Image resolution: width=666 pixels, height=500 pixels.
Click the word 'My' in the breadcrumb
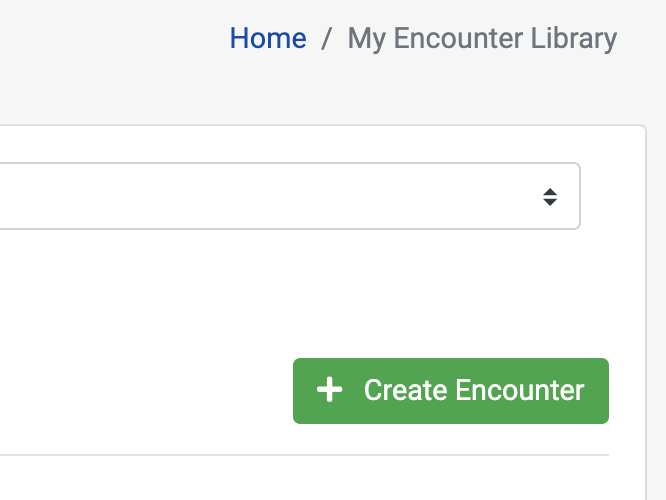(367, 39)
